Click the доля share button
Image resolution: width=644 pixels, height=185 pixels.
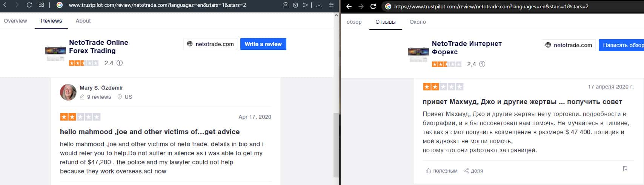tap(473, 171)
